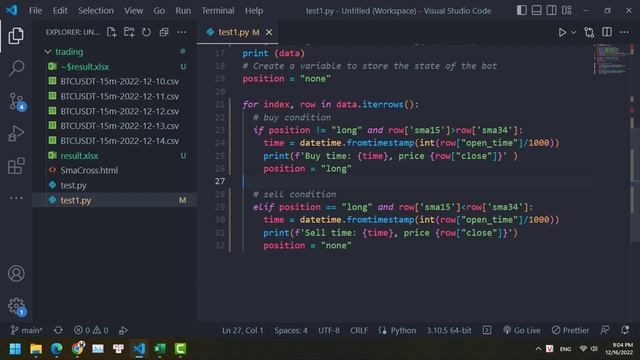Open BTCUSDT-15m-2022-12-13.csv file
640x360 pixels.
(115, 126)
